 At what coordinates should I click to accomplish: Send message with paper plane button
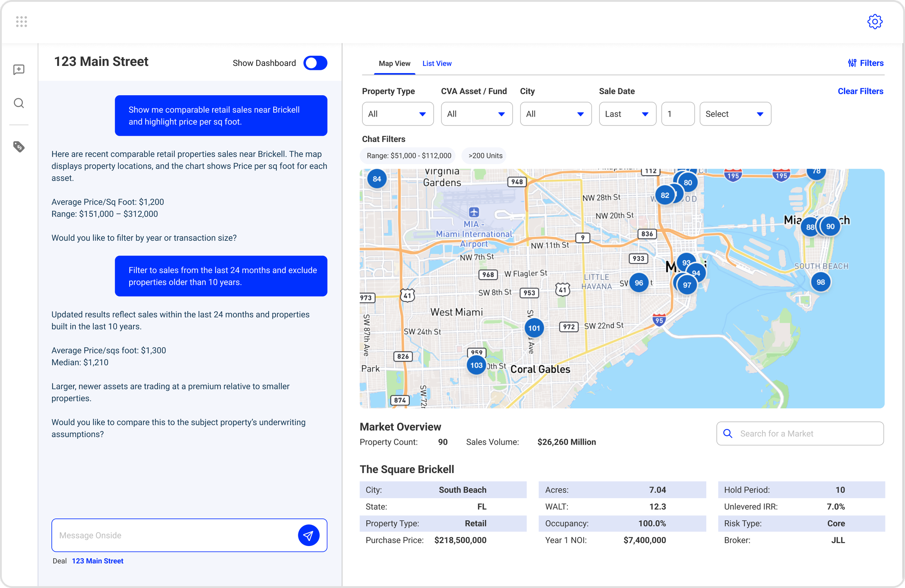[308, 535]
